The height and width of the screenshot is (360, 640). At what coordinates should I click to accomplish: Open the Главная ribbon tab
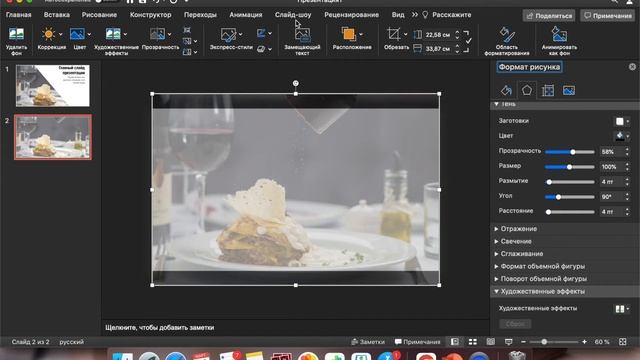coord(18,15)
